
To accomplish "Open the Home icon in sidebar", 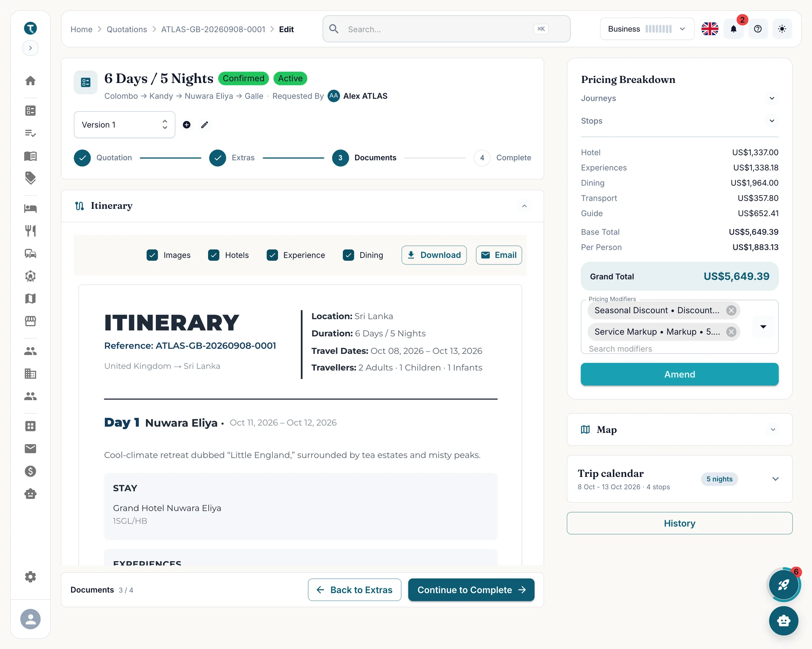I will (30, 81).
